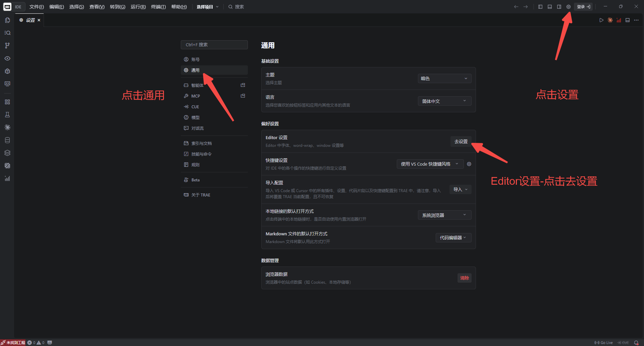Select 关于 TRAE in settings sidebar

click(x=214, y=195)
